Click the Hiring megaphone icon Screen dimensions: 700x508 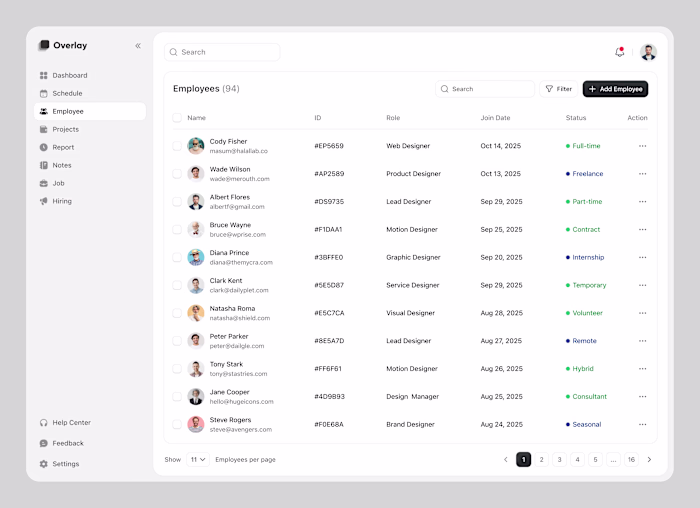point(44,201)
